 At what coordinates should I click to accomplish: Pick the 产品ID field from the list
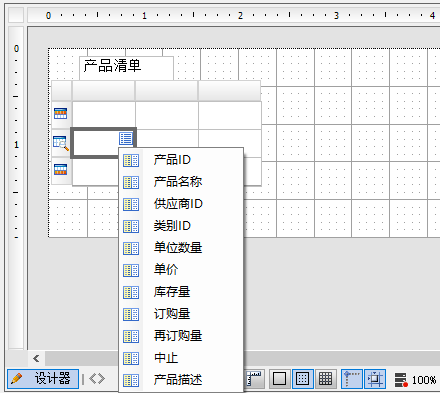[x=181, y=160]
